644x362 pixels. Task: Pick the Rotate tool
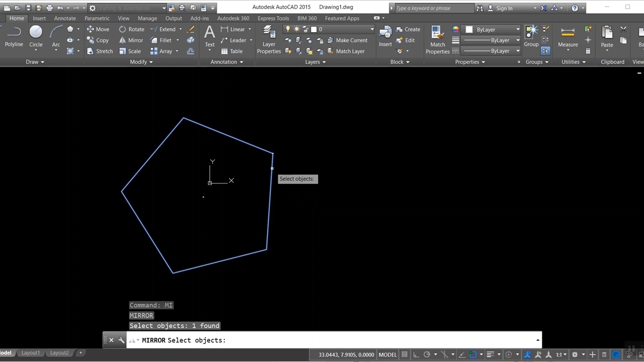[131, 29]
